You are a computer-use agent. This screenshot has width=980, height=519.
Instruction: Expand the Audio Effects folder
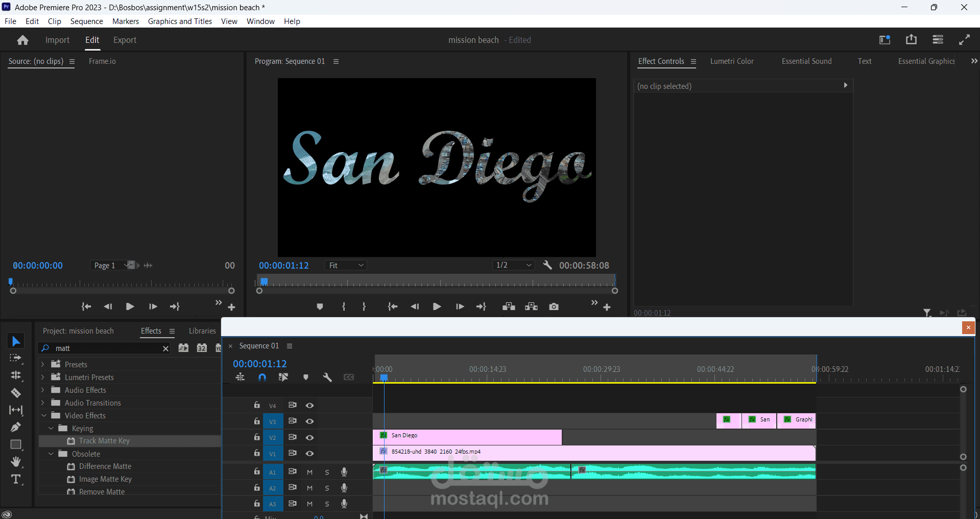43,390
